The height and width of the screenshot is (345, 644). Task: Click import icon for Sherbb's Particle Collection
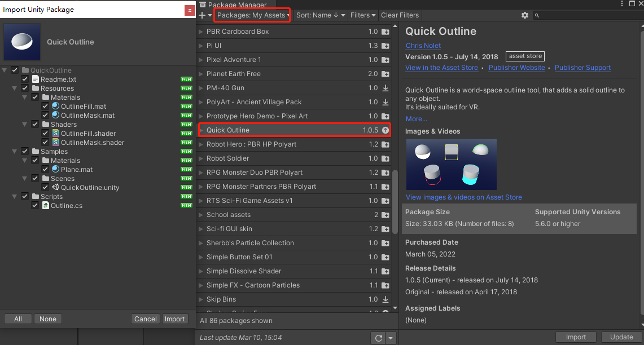[x=385, y=244]
